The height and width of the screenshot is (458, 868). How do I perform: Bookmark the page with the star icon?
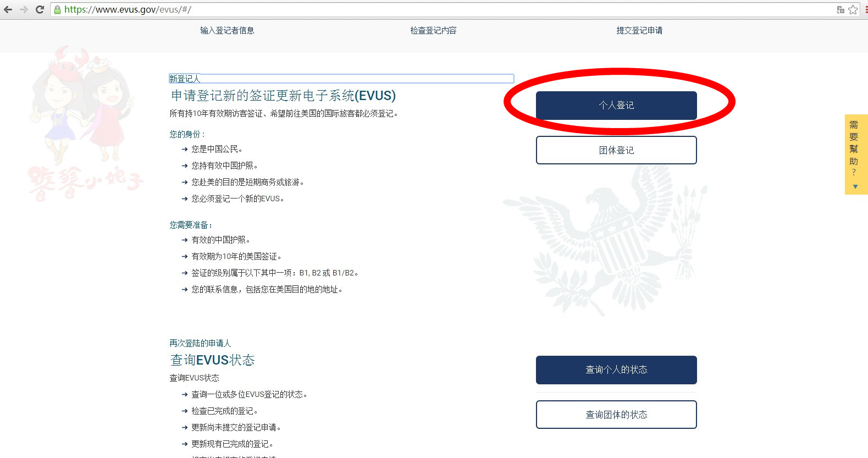coord(853,9)
